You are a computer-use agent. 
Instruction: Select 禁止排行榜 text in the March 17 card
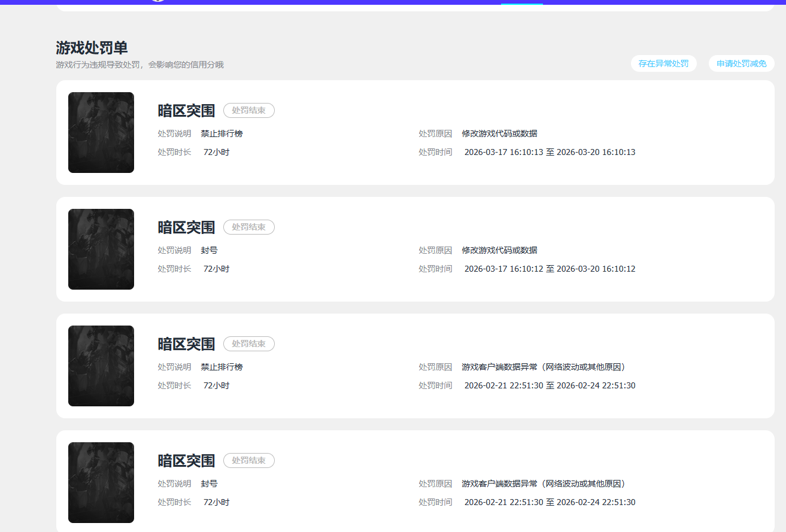(x=222, y=134)
